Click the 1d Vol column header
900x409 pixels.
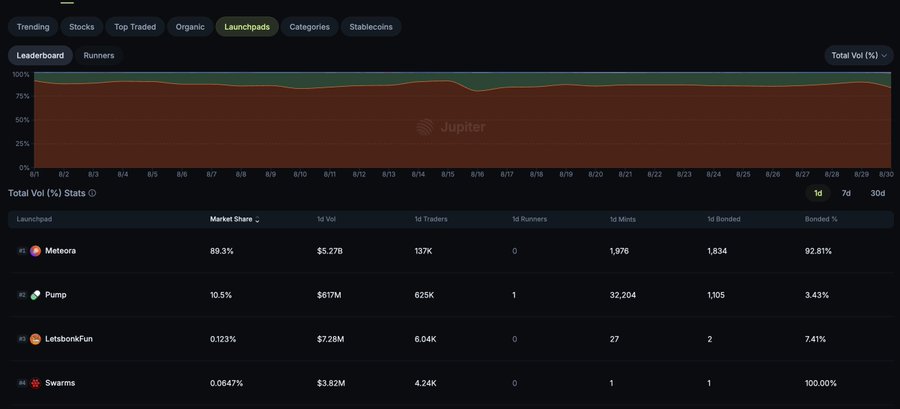pos(325,219)
